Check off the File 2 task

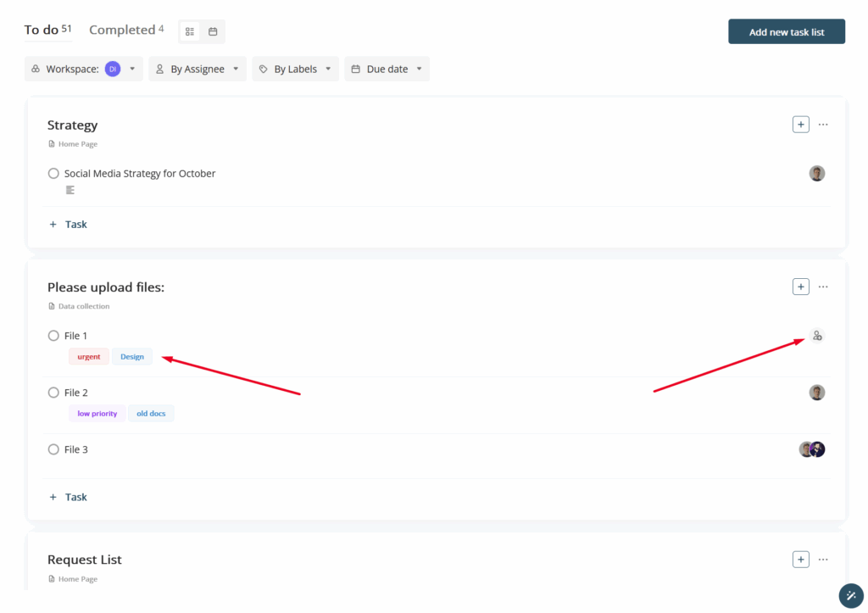(53, 393)
